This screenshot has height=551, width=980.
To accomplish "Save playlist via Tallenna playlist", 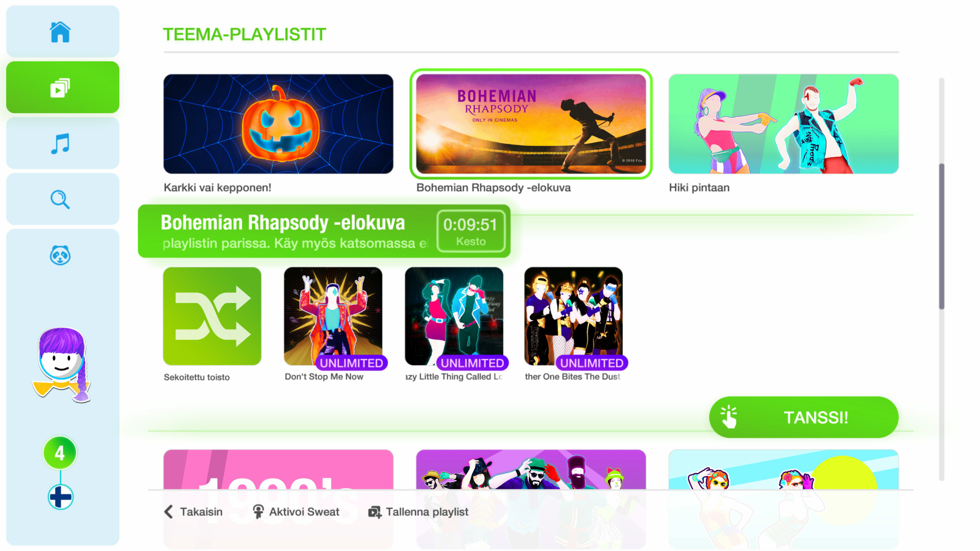I will [418, 512].
